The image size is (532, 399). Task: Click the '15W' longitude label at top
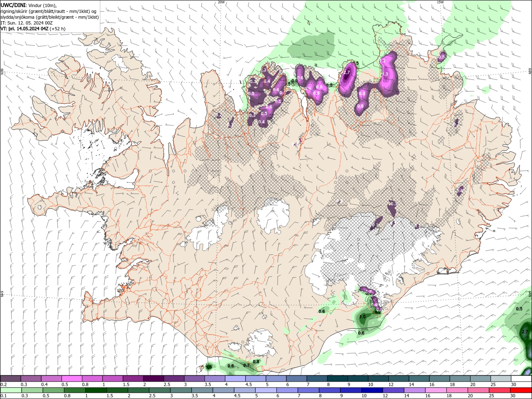pos(440,2)
